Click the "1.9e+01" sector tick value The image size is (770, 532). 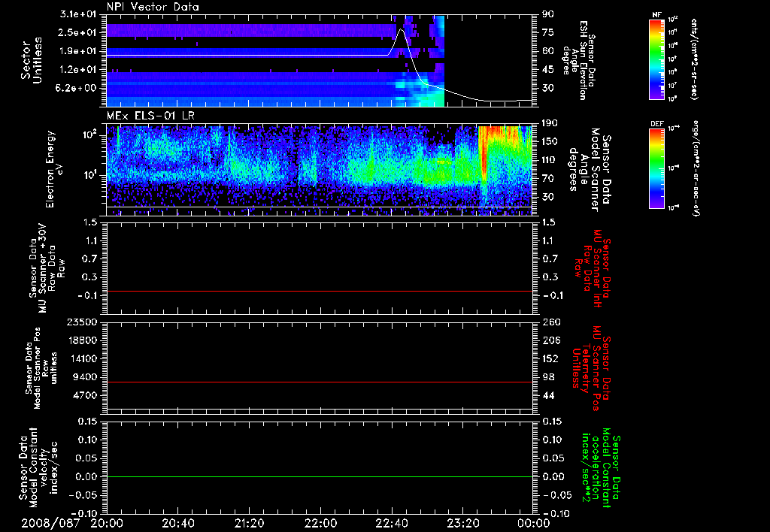coord(78,51)
